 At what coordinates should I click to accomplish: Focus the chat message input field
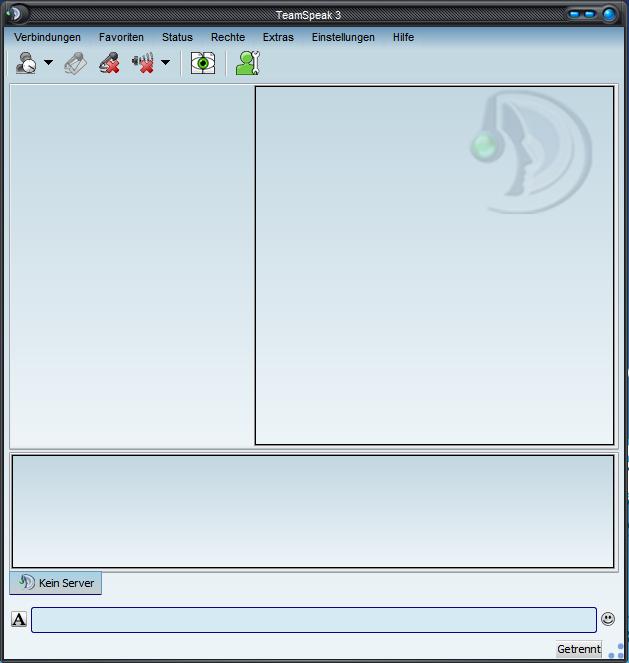(314, 620)
